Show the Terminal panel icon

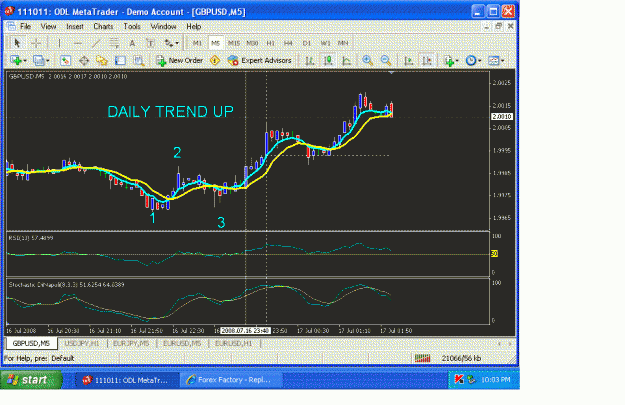[120, 61]
